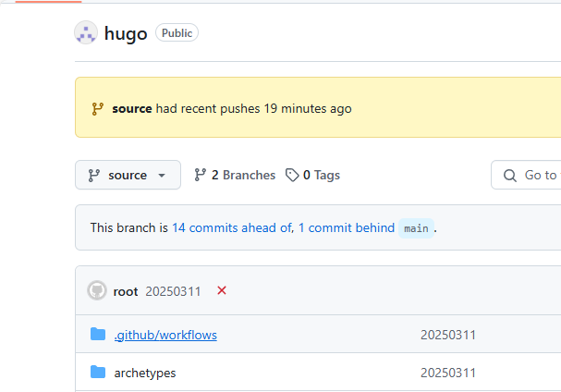Viewport: 561px width, 392px height.
Task: Open the 20250311 commit for archetypes
Action: [448, 373]
